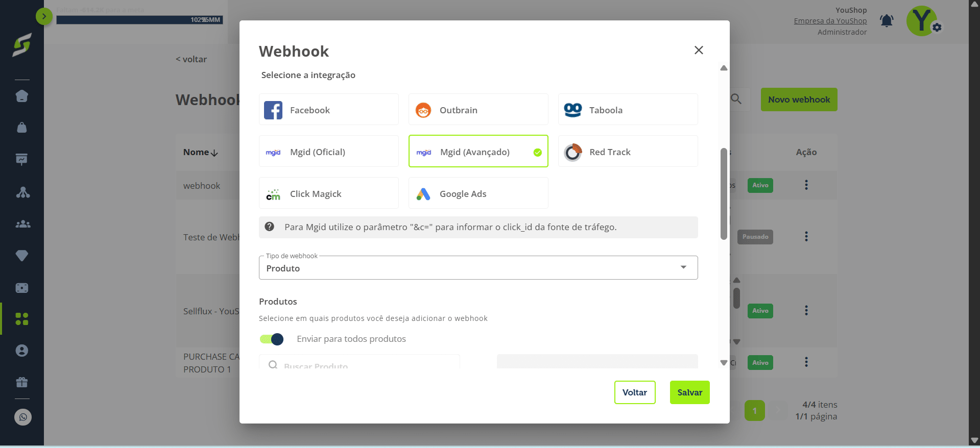This screenshot has height=448, width=980.
Task: Close the Webhook dialog
Action: click(x=699, y=50)
